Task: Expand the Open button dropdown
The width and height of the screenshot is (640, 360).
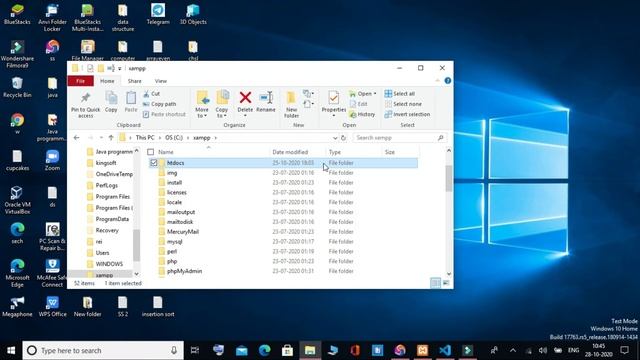Action: coord(375,94)
